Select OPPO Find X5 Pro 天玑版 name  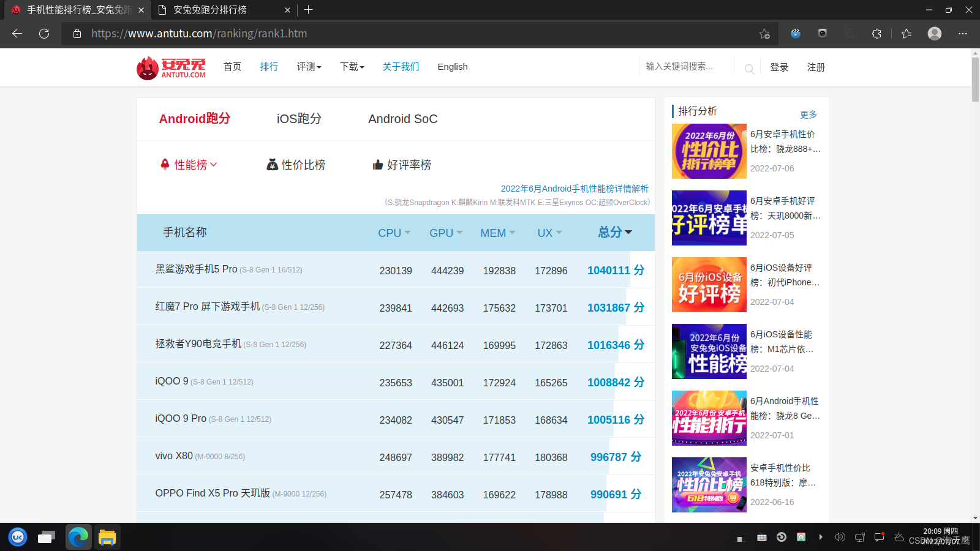click(x=213, y=493)
